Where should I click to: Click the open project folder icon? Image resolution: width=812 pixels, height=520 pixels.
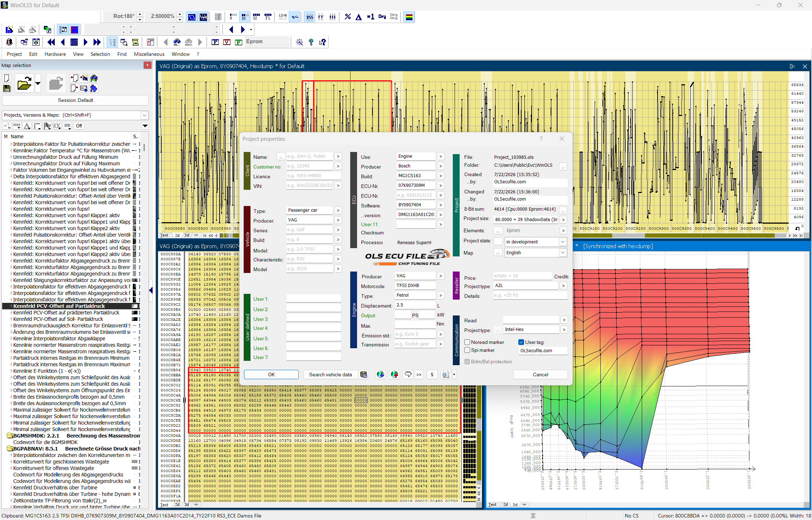coord(24,84)
